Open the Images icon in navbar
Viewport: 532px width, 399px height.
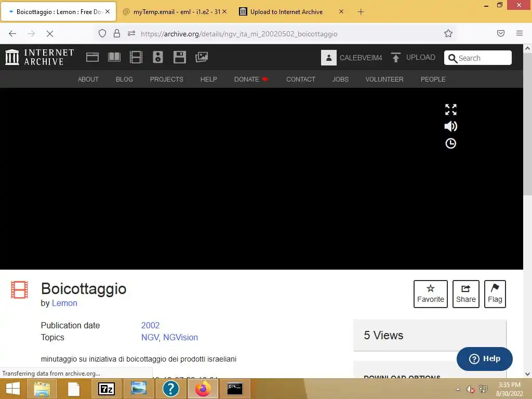click(x=202, y=57)
